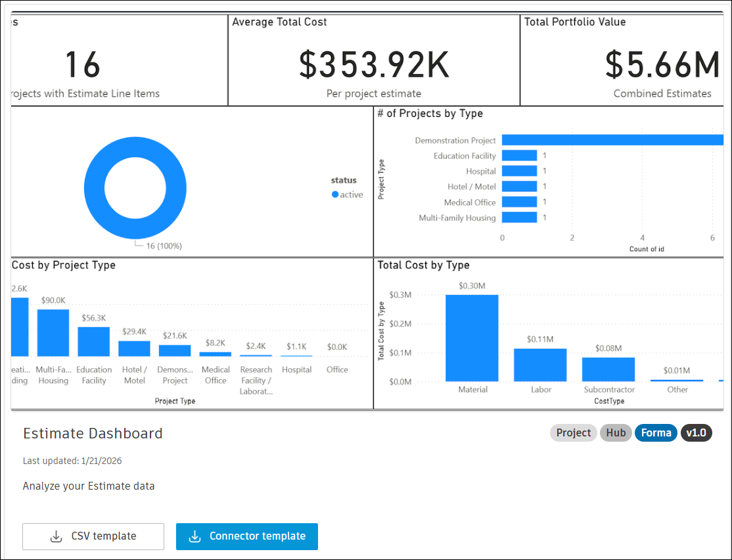Click the status legend heading
Image resolution: width=732 pixels, height=560 pixels.
[x=344, y=180]
